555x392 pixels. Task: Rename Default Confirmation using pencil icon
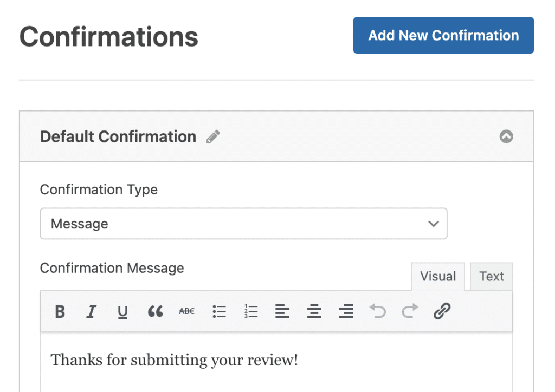pos(212,136)
